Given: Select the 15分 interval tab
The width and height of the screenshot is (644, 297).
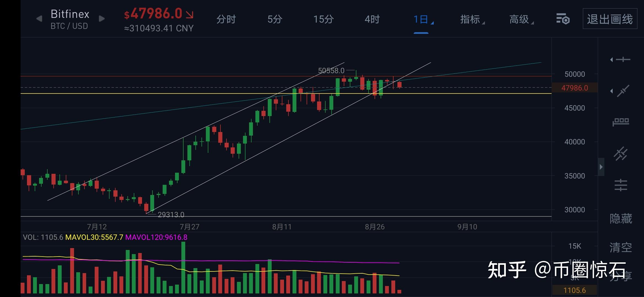Looking at the screenshot, I should click(x=323, y=19).
